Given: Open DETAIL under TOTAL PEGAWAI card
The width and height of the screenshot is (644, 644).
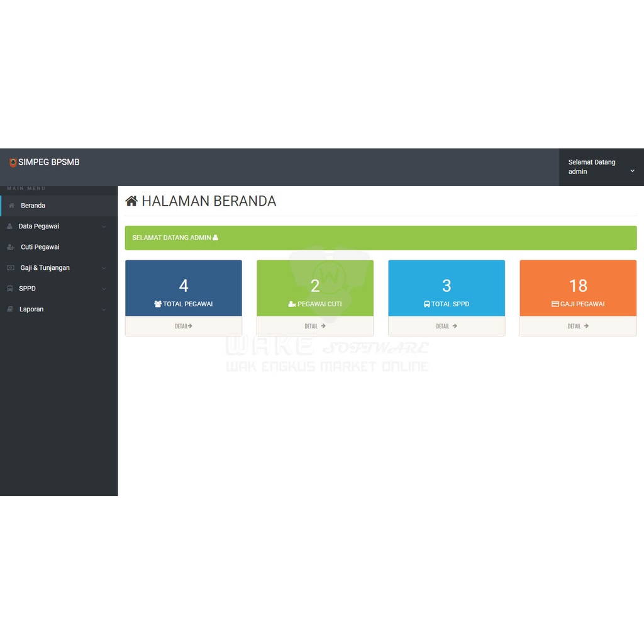Looking at the screenshot, I should tap(184, 326).
